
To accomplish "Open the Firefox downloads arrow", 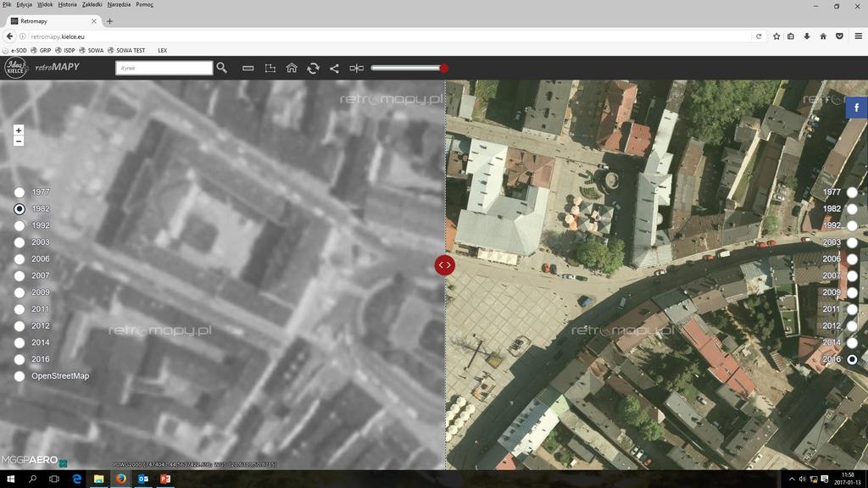I will click(x=807, y=36).
